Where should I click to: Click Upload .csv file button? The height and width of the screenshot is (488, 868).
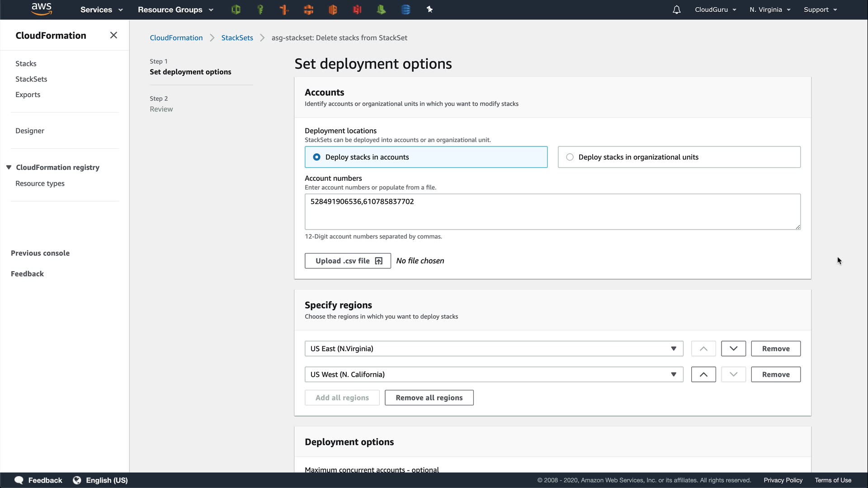click(x=348, y=261)
